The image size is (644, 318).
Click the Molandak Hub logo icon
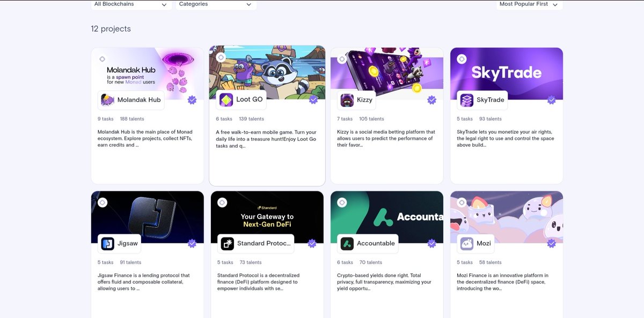pyautogui.click(x=108, y=100)
